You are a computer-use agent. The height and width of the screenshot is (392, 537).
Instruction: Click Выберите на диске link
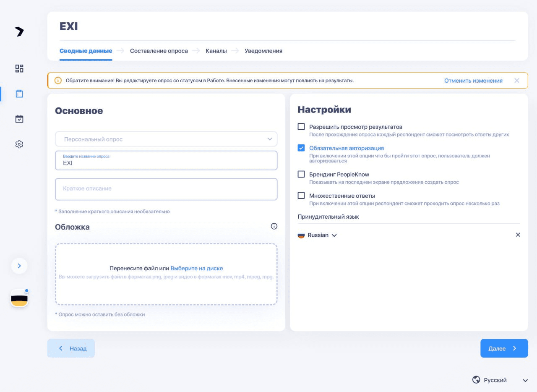pyautogui.click(x=197, y=268)
